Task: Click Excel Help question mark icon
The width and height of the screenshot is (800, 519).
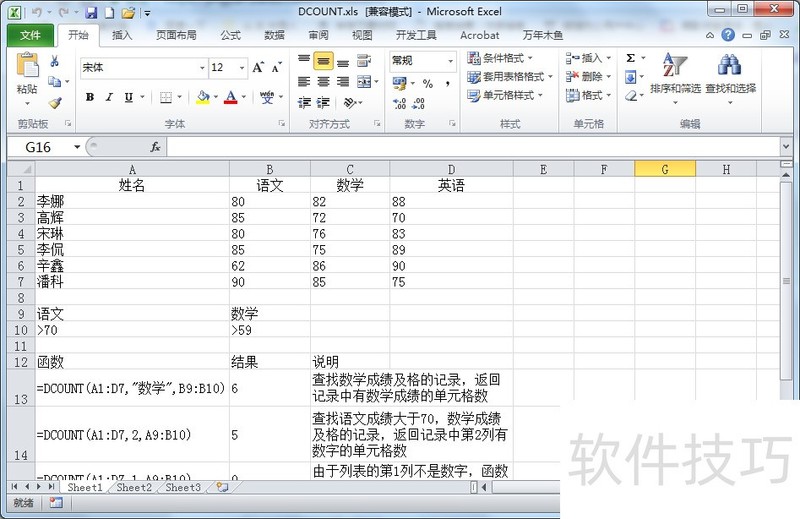Action: point(728,35)
